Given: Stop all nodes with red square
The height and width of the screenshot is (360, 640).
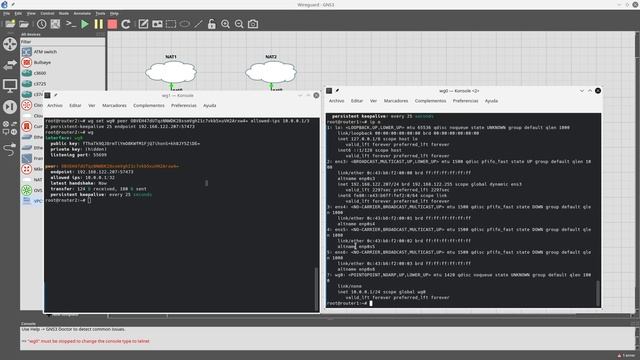Looking at the screenshot, I should 112,24.
